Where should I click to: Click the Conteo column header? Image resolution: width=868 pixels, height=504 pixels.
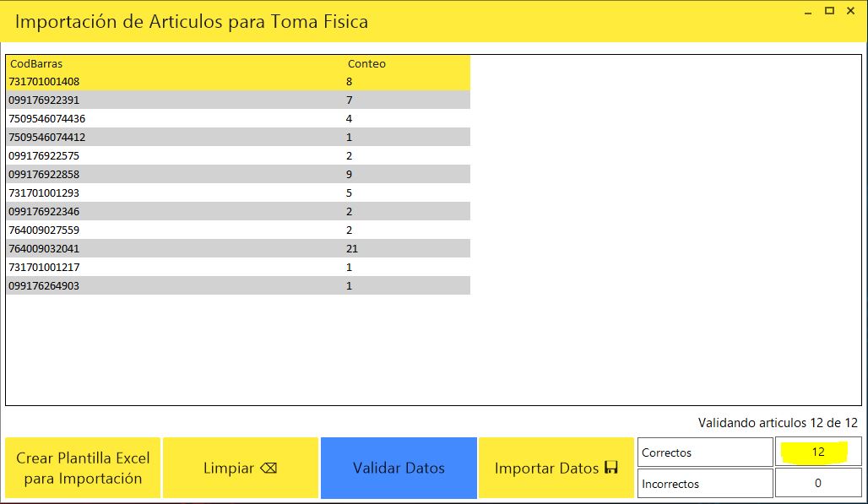coord(366,63)
